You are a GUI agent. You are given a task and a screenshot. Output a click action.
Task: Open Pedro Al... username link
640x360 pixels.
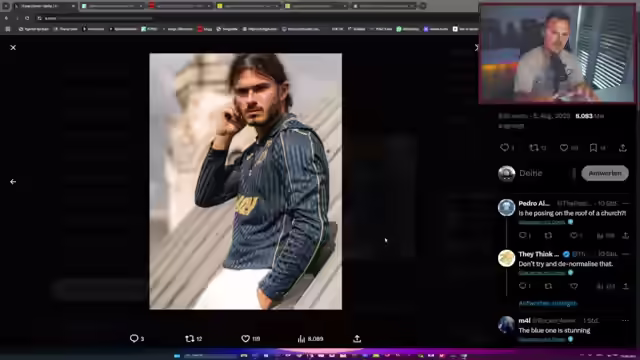point(534,203)
